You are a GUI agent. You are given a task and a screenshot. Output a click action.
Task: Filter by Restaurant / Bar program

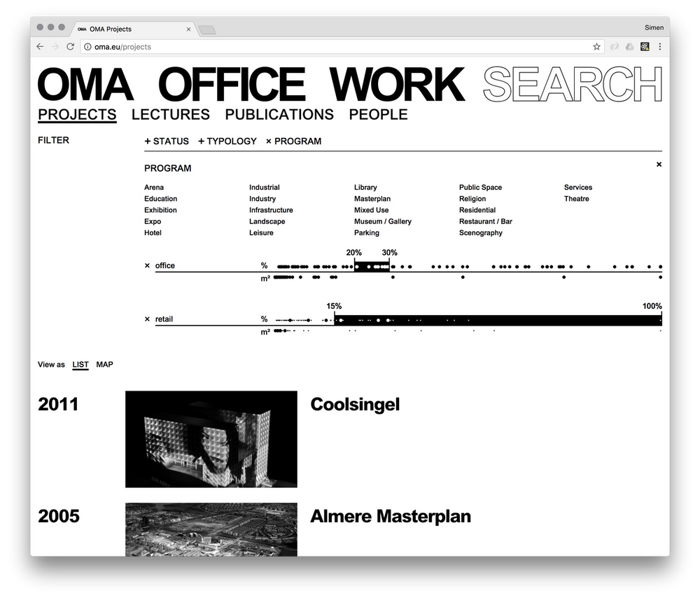tap(486, 221)
